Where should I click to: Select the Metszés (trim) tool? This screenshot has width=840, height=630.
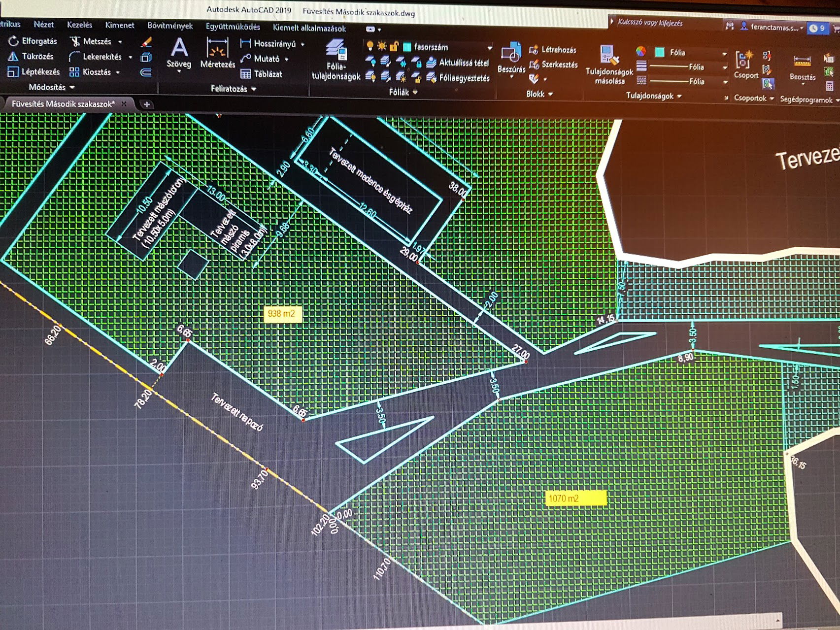(91, 41)
